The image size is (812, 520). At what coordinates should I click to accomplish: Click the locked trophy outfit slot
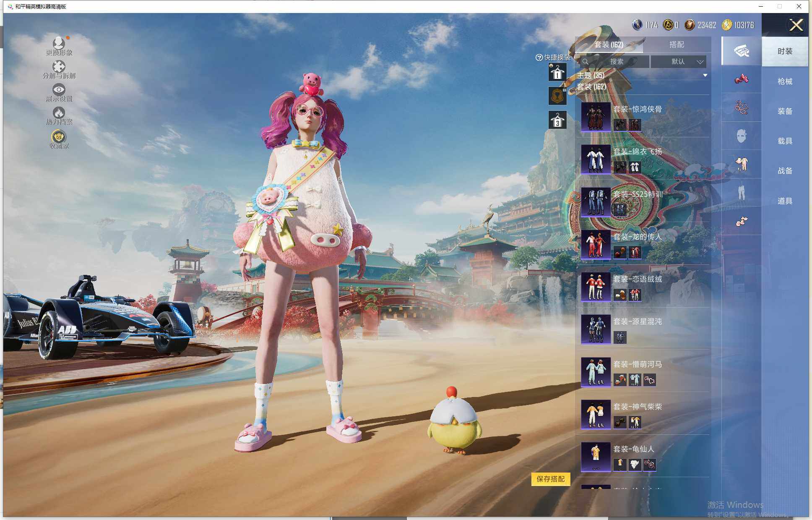(x=557, y=97)
